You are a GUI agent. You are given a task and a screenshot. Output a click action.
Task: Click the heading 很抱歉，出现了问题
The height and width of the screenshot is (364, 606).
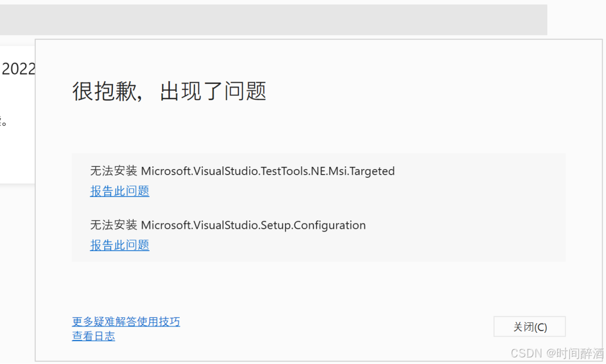(169, 91)
